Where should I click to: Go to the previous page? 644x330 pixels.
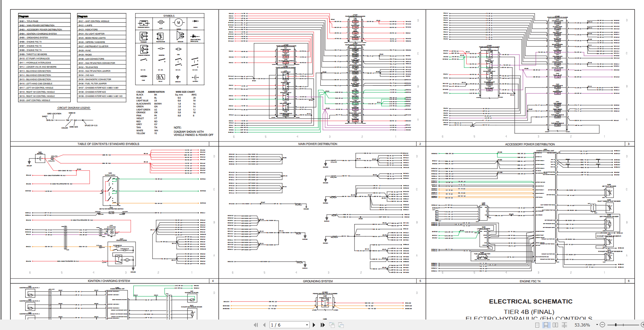(264, 325)
